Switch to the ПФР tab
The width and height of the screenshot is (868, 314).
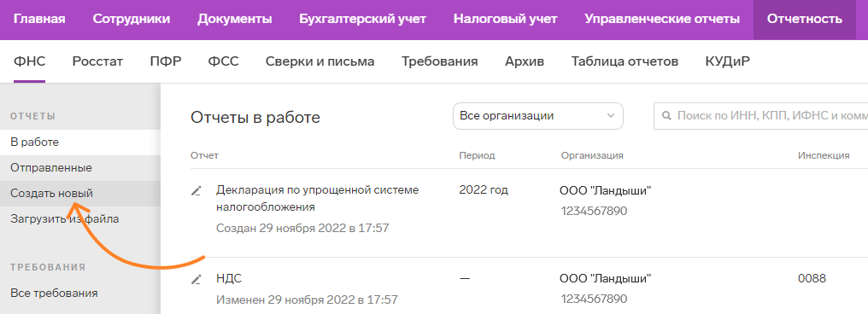[x=166, y=61]
